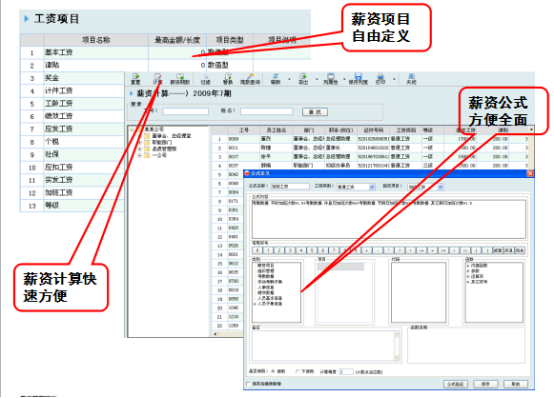Click the 公式验证 verify formula button
Screen dimensions: 554x398
455,384
